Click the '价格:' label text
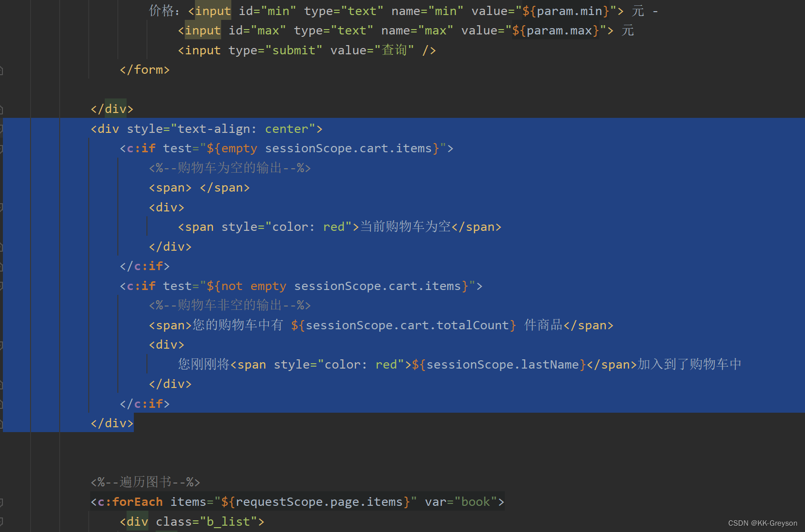805x532 pixels. coord(164,11)
